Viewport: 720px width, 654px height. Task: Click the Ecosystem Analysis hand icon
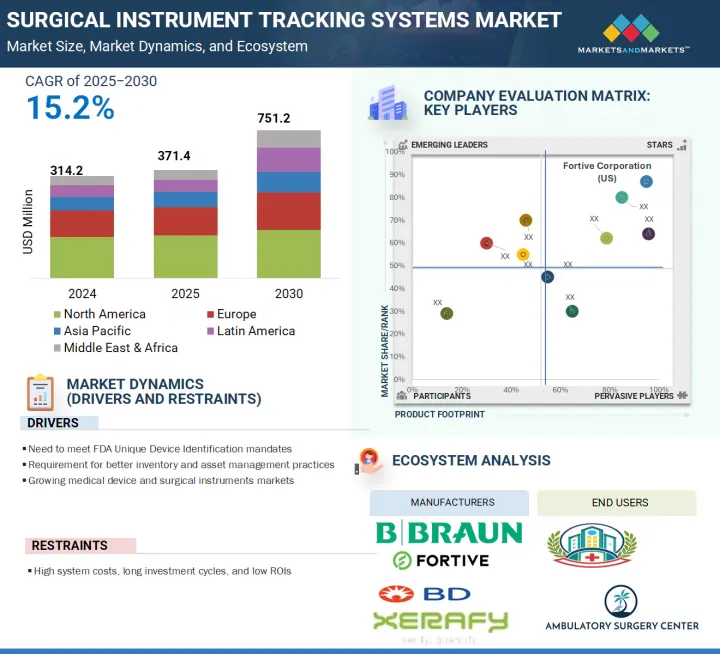pos(368,461)
